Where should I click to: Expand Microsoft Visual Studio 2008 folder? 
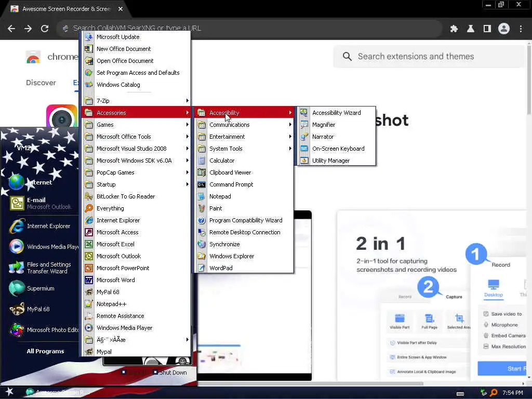click(x=137, y=148)
